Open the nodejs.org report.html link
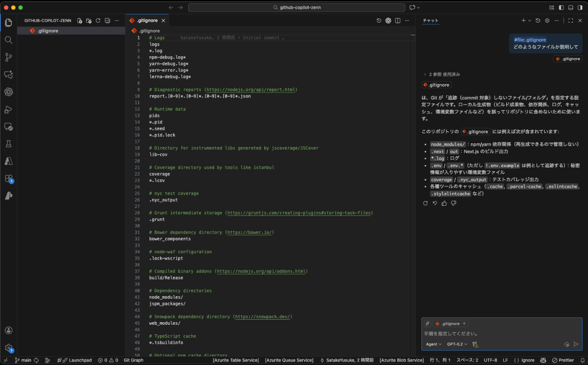The height and width of the screenshot is (365, 588). pos(251,89)
